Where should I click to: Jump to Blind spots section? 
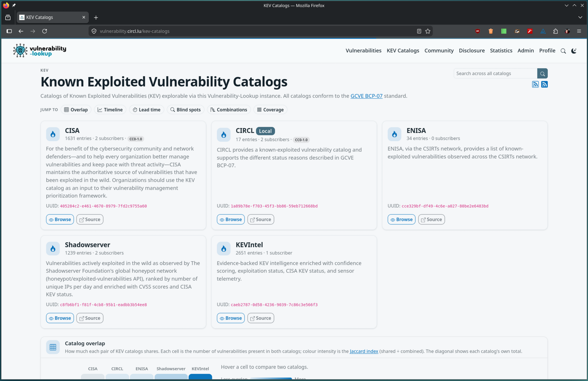pyautogui.click(x=186, y=110)
